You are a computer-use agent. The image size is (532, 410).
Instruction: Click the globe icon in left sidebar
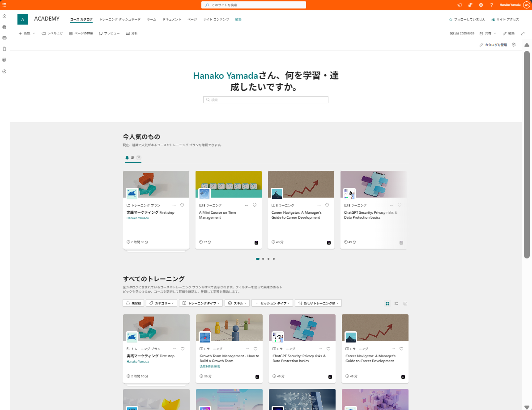(4, 27)
